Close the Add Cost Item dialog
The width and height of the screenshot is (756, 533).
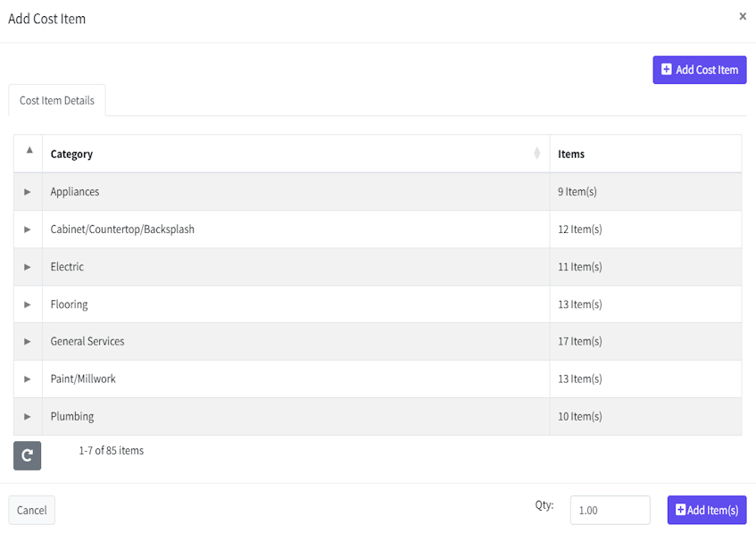tap(743, 16)
